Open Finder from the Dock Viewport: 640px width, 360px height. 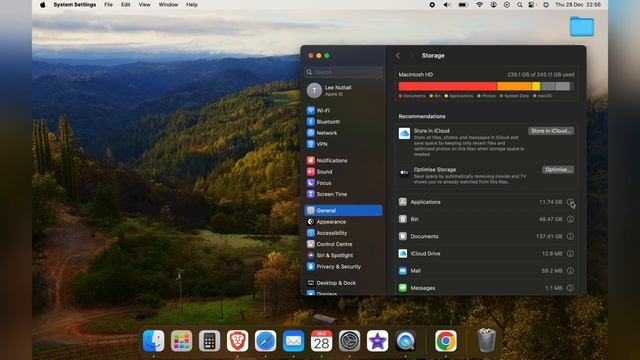tap(153, 341)
